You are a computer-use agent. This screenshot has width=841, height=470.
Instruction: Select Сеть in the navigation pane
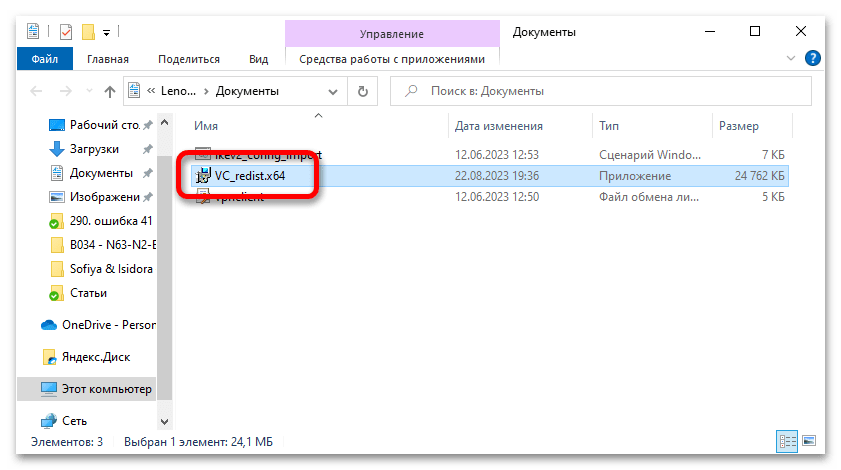coord(74,421)
